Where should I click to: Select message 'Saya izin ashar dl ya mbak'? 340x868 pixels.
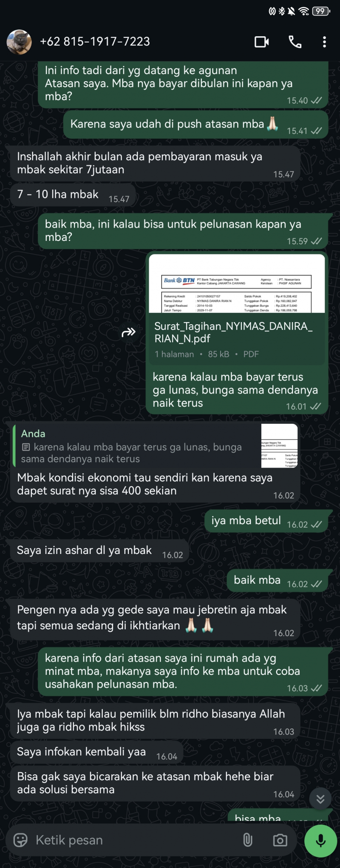coord(99,551)
